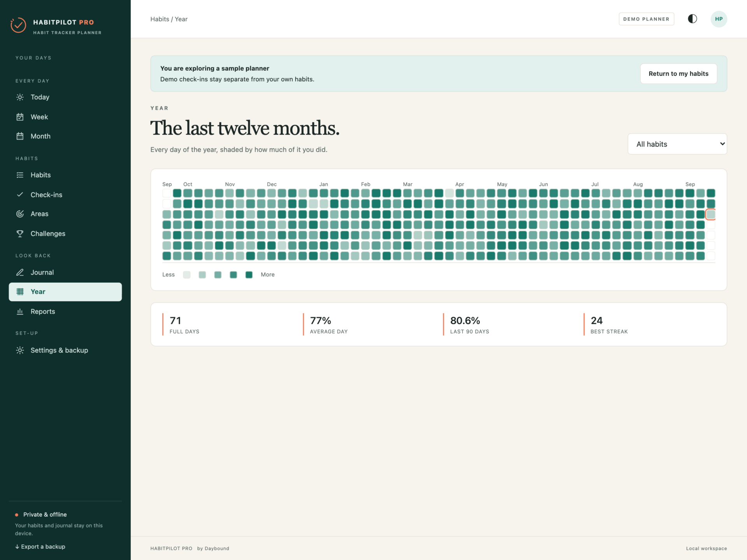Click the calendar grid icon beside Month
Image resolution: width=747 pixels, height=560 pixels.
(20, 136)
